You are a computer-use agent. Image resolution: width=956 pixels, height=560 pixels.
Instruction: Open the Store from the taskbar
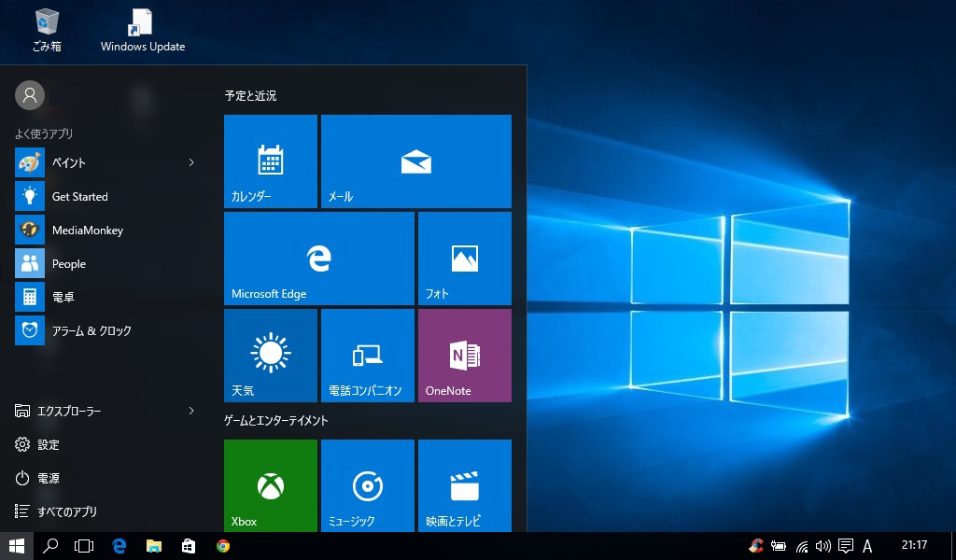point(189,546)
